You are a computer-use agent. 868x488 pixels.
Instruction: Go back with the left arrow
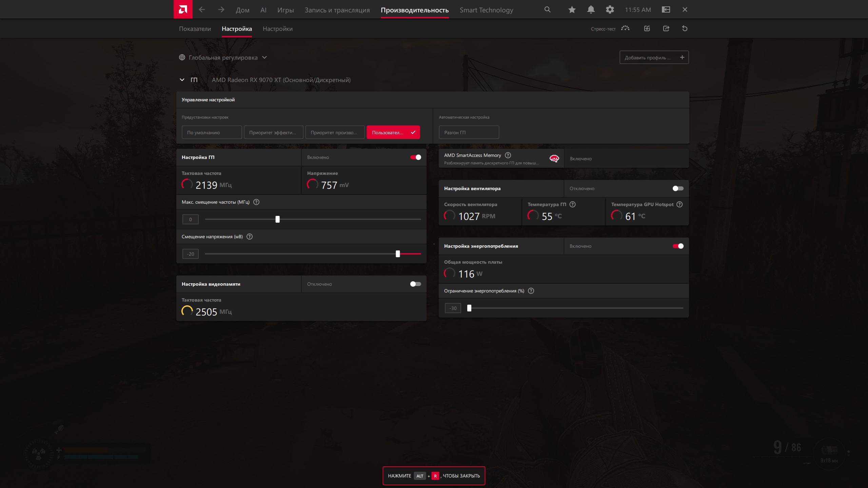[202, 9]
